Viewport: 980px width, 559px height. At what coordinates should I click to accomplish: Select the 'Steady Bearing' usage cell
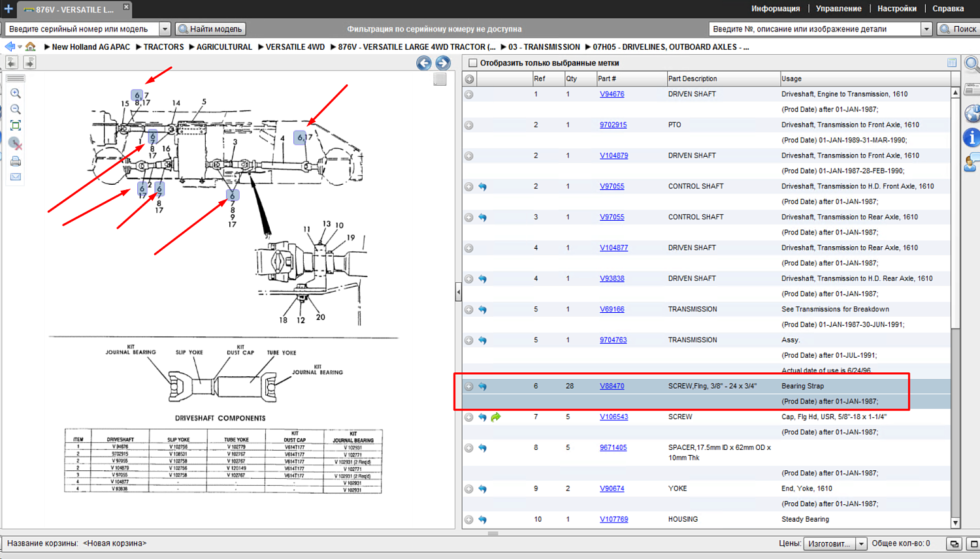pos(805,519)
